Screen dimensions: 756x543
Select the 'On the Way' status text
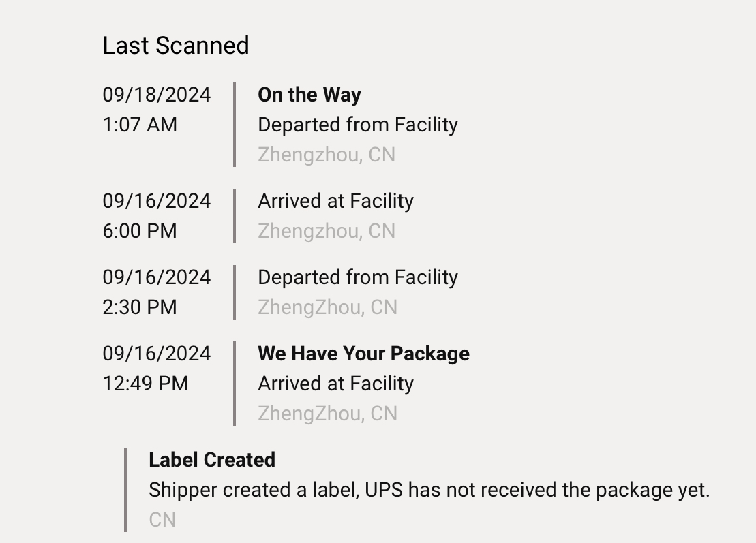click(x=309, y=95)
